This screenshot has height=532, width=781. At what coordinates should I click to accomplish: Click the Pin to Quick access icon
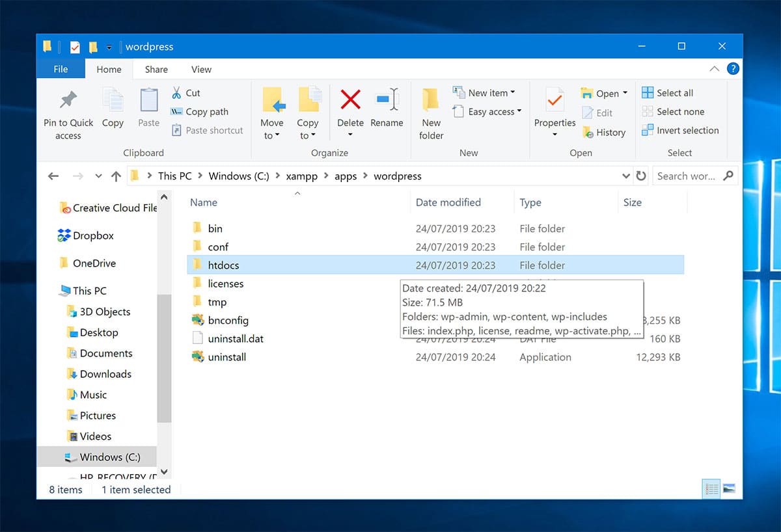[68, 100]
